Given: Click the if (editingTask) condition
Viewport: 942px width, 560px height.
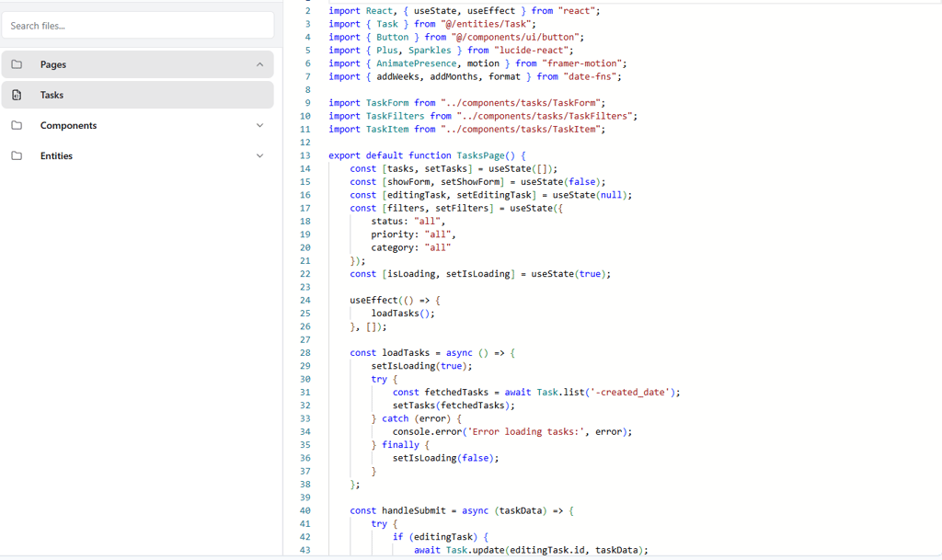Looking at the screenshot, I should pos(435,537).
